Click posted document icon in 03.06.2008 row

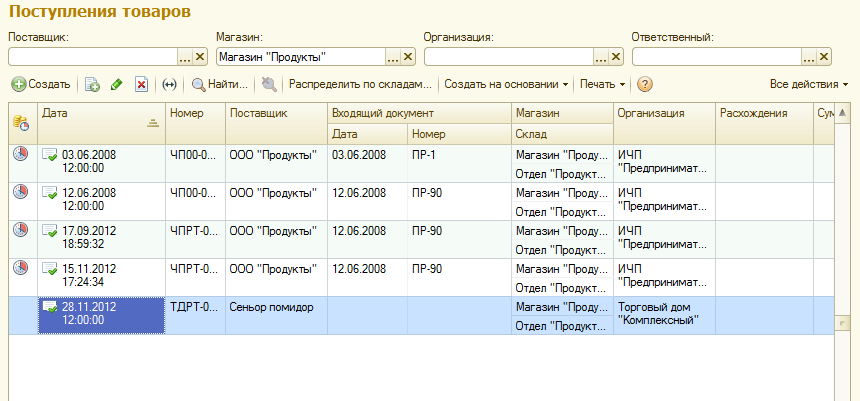(x=50, y=155)
